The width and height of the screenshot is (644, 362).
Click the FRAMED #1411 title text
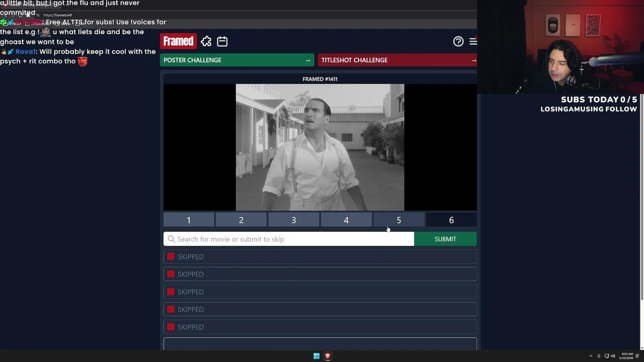tap(320, 79)
